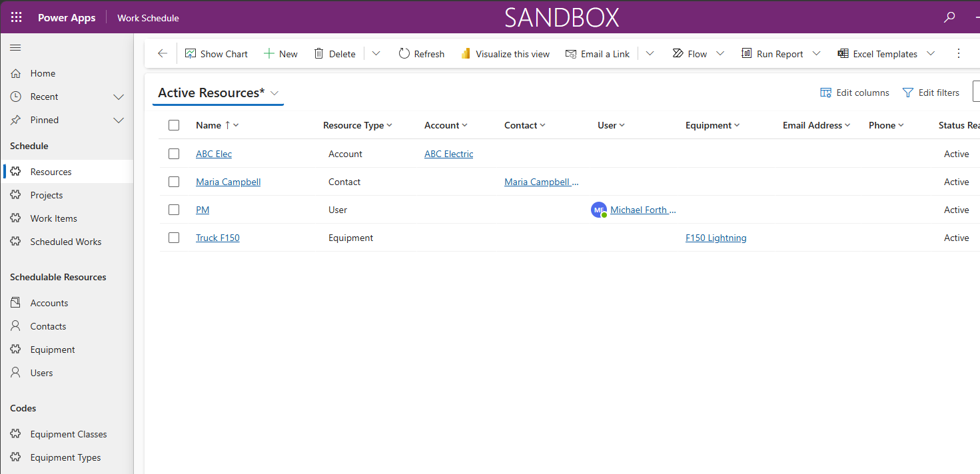The width and height of the screenshot is (980, 474).
Task: Click the Delete trash button
Action: [x=334, y=54]
